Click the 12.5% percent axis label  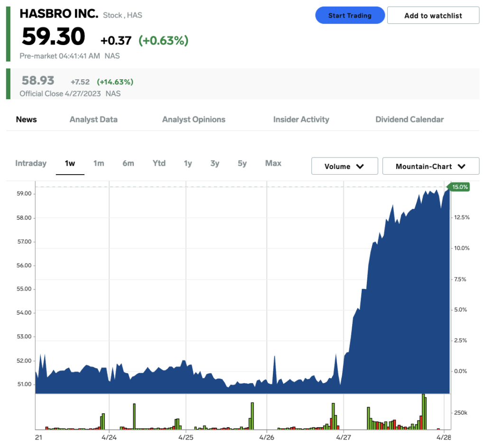click(x=462, y=217)
